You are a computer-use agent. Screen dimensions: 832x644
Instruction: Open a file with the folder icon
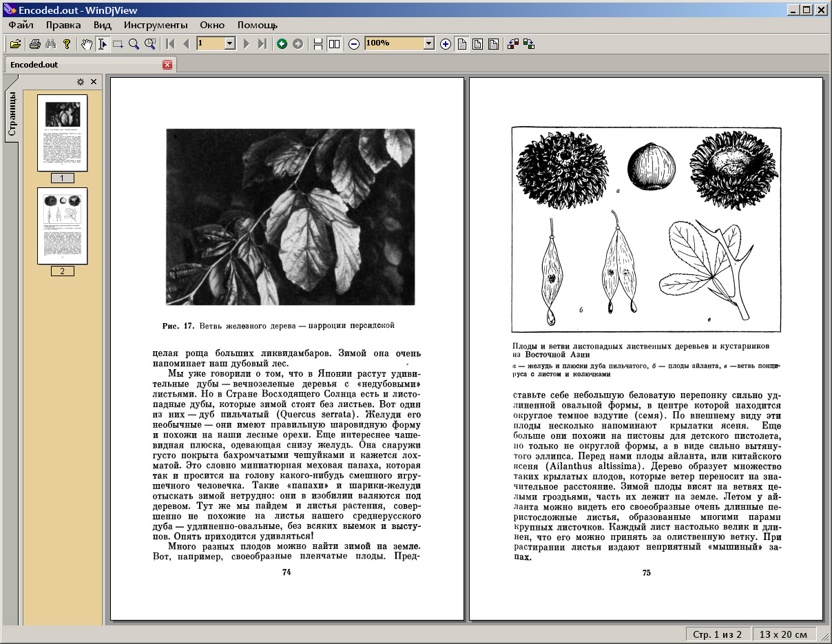15,44
